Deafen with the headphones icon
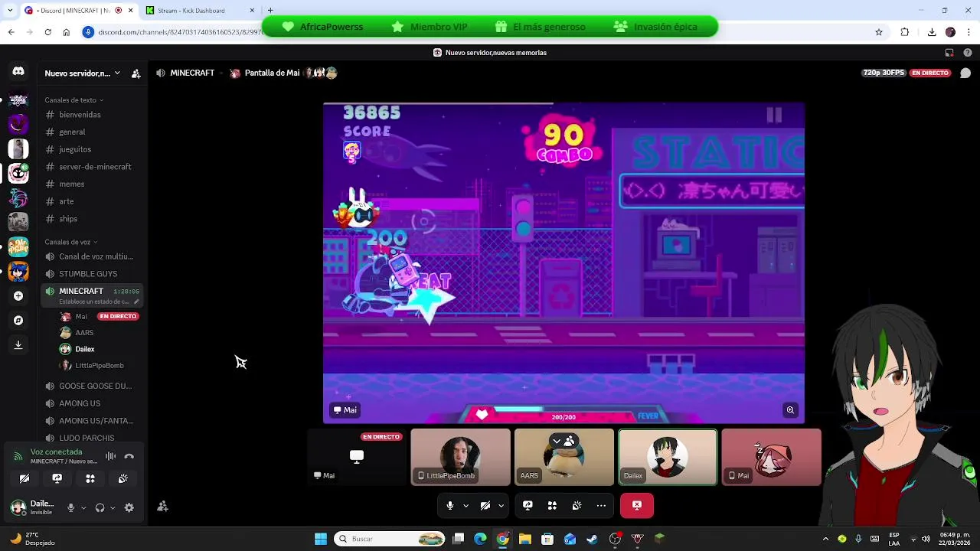The width and height of the screenshot is (980, 551). pyautogui.click(x=100, y=507)
